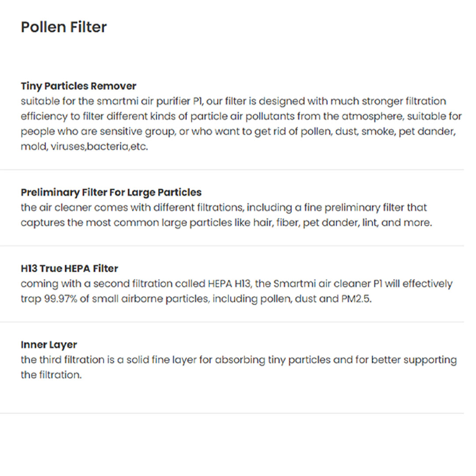Click the word "lint" in the preliminary filter text
476x476 pixels.
coord(370,223)
